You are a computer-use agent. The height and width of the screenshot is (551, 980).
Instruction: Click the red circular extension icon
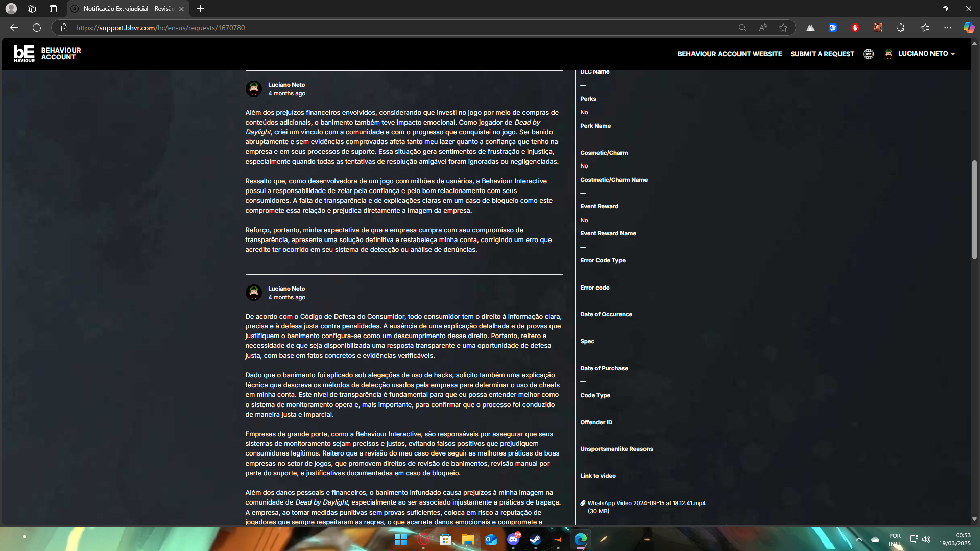tap(855, 28)
